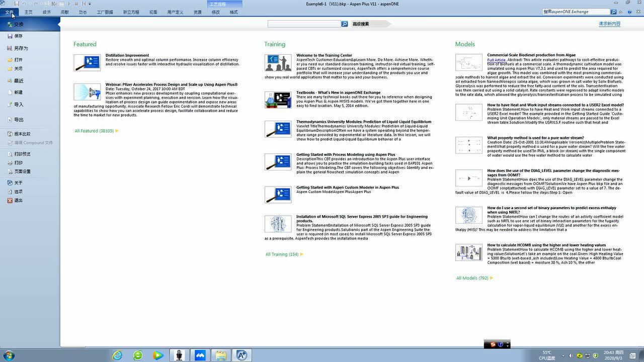Screen dimensions: 644x362
Task: Click the 请求新内容 link
Action: tap(609, 24)
